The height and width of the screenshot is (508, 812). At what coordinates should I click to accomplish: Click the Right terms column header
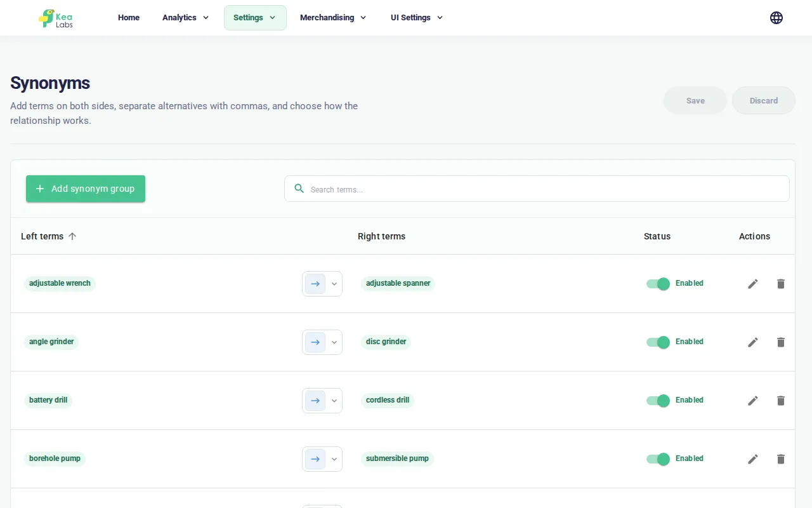click(x=381, y=236)
